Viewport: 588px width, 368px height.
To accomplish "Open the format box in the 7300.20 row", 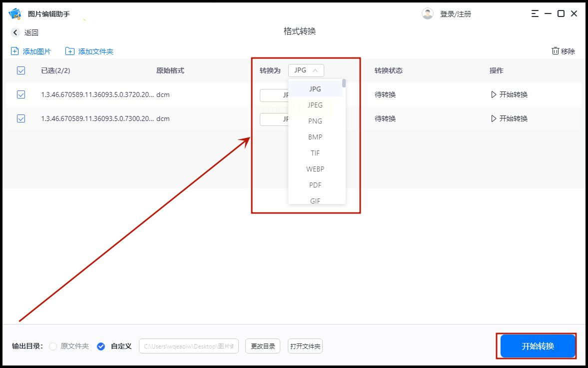I will [x=274, y=119].
